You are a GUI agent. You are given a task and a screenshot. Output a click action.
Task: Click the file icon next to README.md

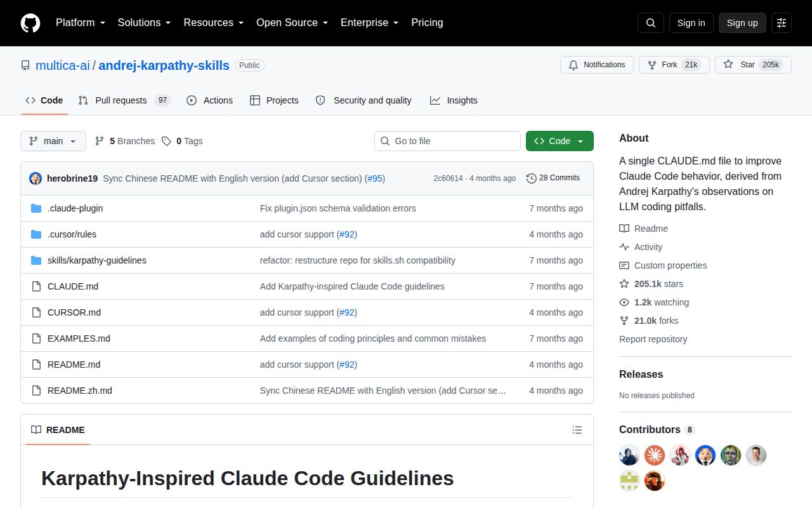coord(36,364)
